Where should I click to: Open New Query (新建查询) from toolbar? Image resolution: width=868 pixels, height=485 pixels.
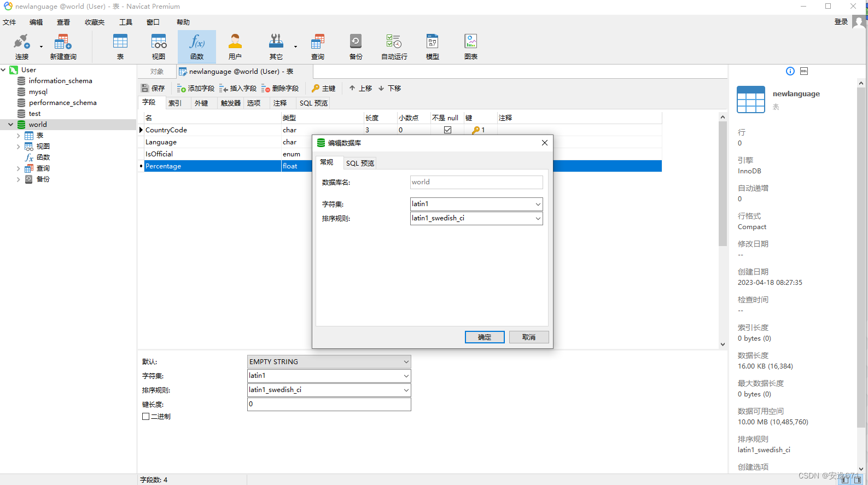tap(63, 46)
